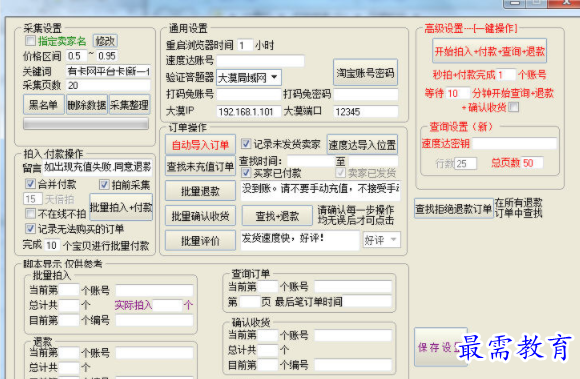Click the 查找+退款 button
The width and height of the screenshot is (580, 379).
point(277,216)
